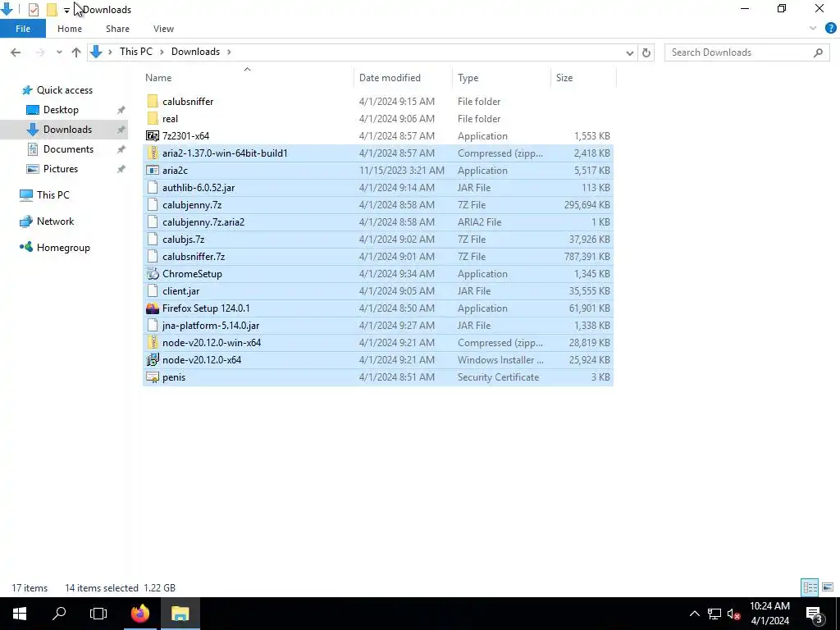
Task: Click the aria2c application icon
Action: [x=153, y=171]
